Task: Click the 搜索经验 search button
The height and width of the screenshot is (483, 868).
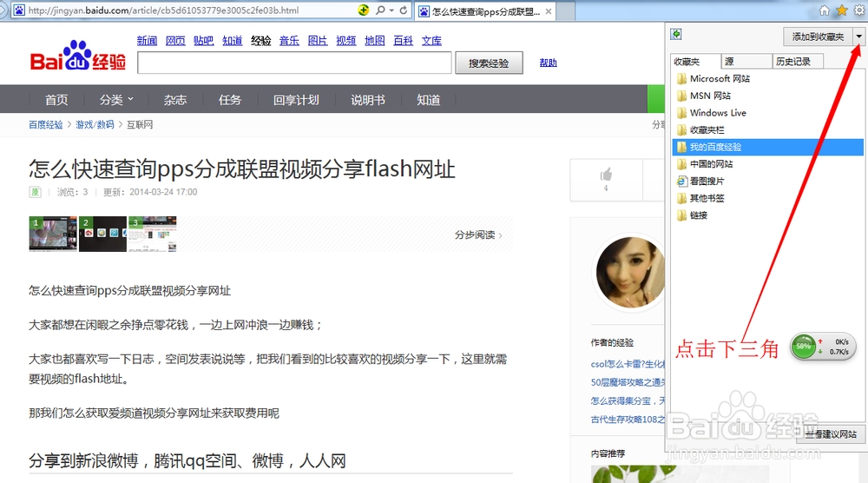Action: click(489, 63)
